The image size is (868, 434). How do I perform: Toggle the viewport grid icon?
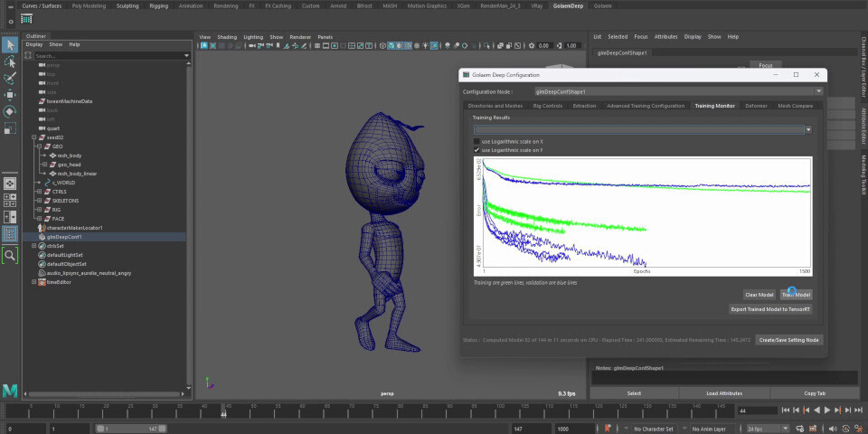317,46
